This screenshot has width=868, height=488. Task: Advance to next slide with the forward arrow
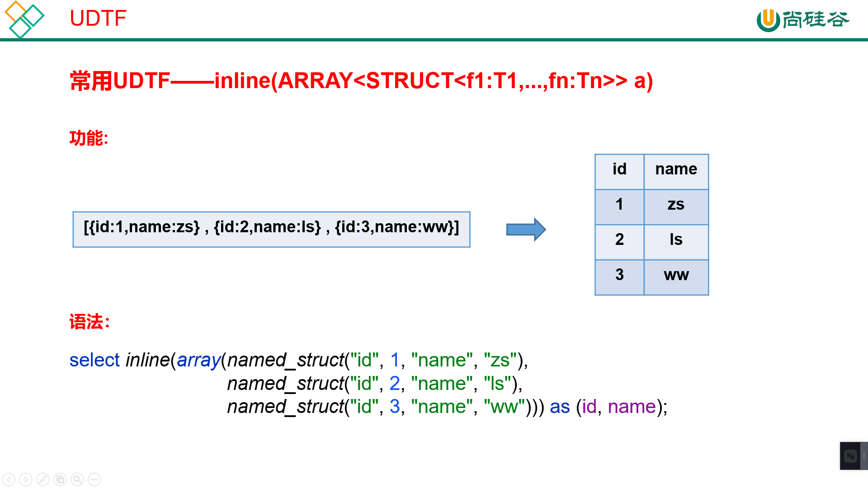(x=26, y=479)
